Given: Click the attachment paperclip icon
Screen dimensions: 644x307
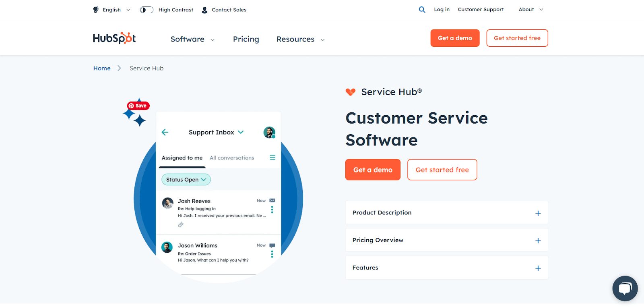Looking at the screenshot, I should tap(181, 224).
